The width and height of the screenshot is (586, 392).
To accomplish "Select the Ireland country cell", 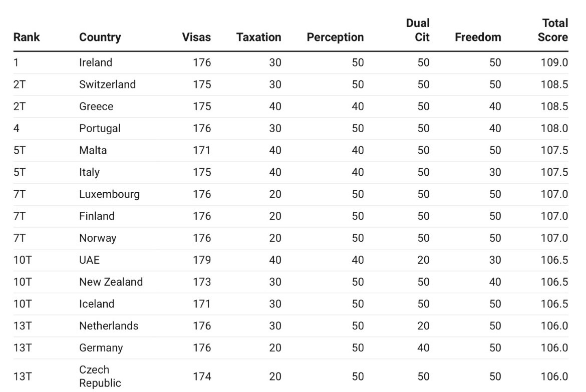I will [x=96, y=63].
